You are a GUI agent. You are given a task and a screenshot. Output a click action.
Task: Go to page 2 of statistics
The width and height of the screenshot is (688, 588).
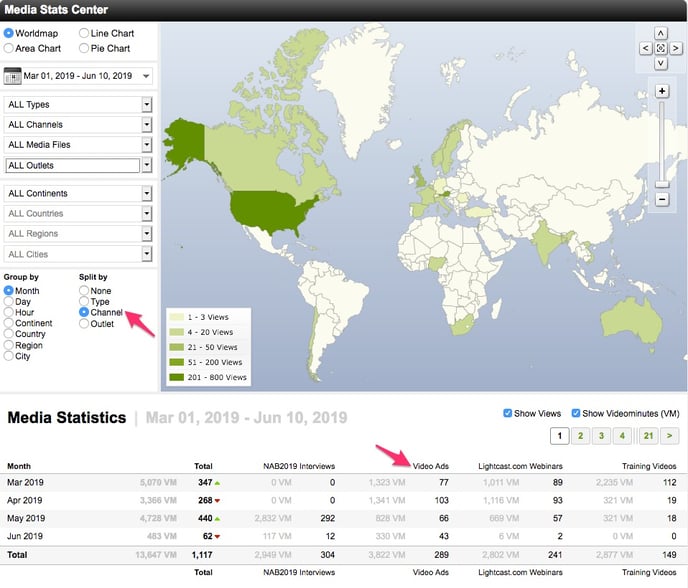pos(581,436)
